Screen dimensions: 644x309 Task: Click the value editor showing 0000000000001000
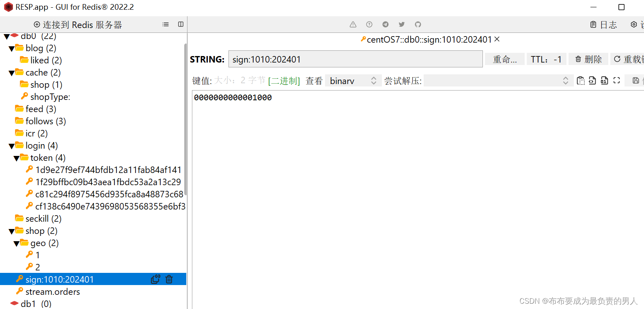[418, 199]
